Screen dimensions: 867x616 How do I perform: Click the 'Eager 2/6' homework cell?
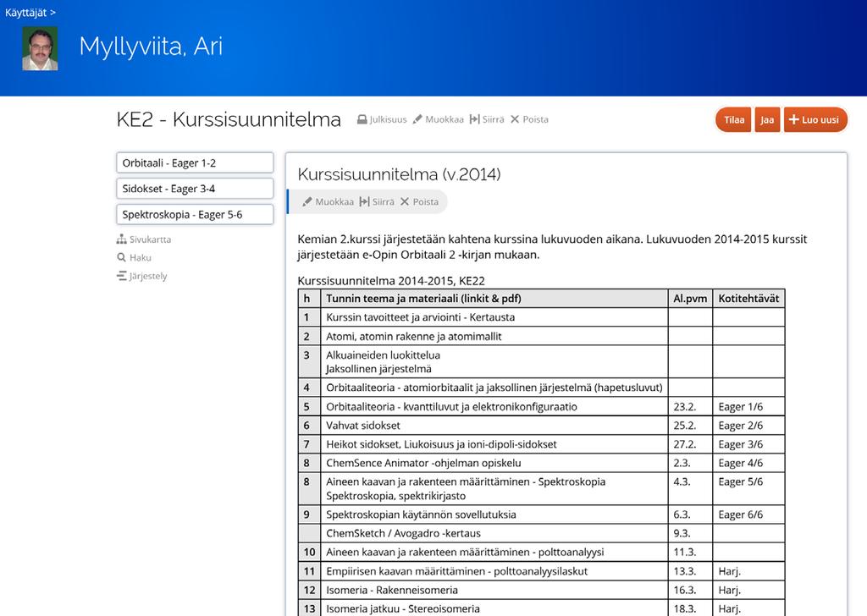(x=748, y=426)
